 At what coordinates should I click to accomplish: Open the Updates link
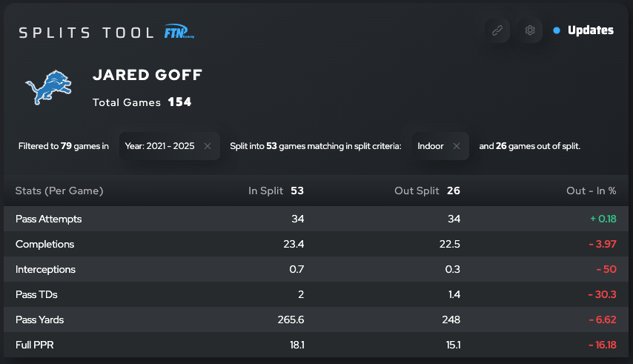pos(590,30)
